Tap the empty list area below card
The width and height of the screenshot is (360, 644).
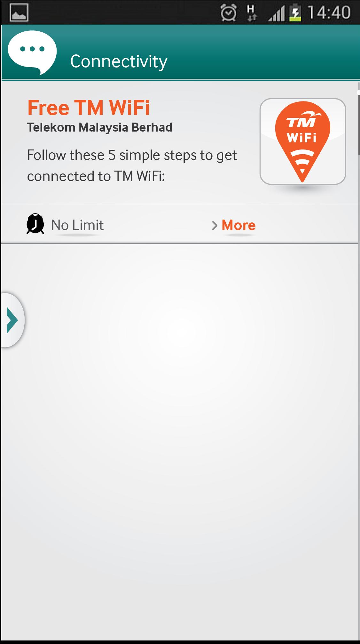click(180, 442)
